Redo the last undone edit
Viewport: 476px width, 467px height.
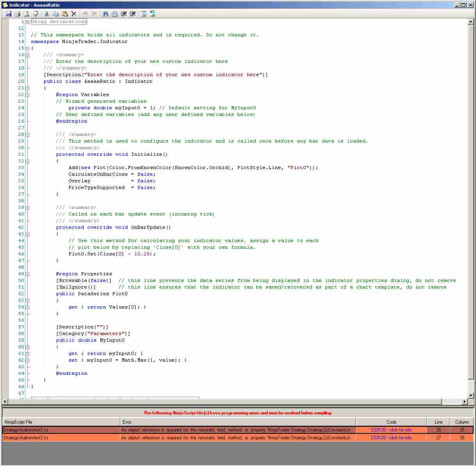(x=94, y=14)
